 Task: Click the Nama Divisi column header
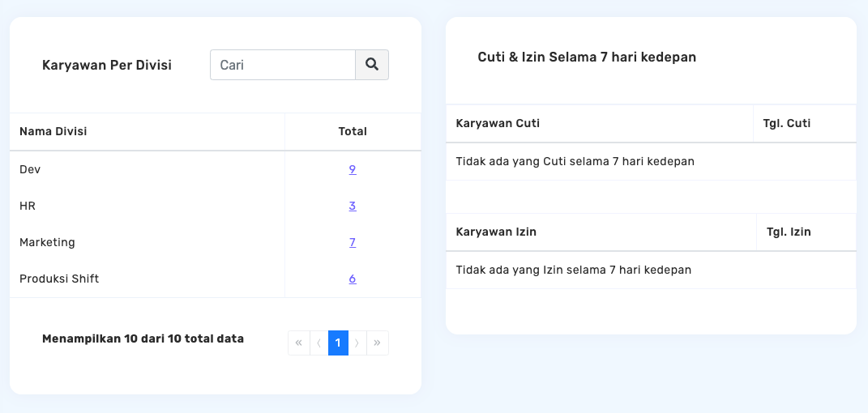[x=53, y=131]
